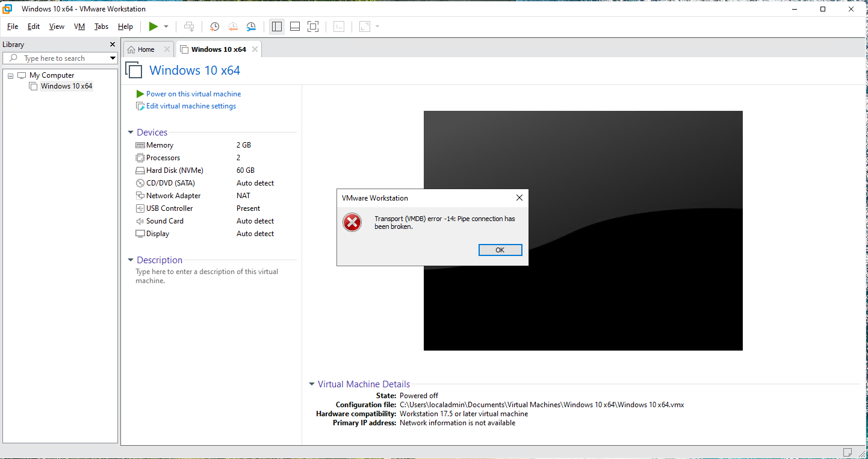Click the magnifier icon in Library search
Image resolution: width=868 pixels, height=459 pixels.
click(x=13, y=58)
